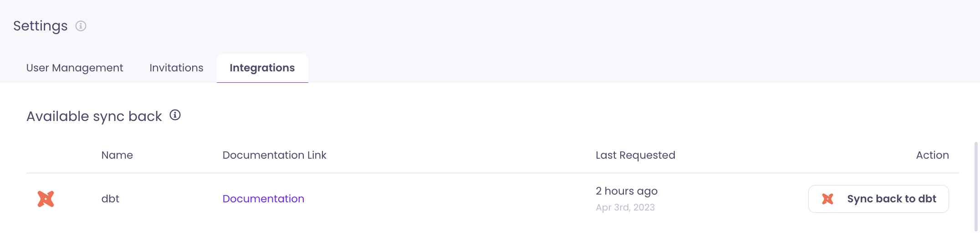Click the header divider line under column titles
This screenshot has width=980, height=251.
(x=492, y=173)
